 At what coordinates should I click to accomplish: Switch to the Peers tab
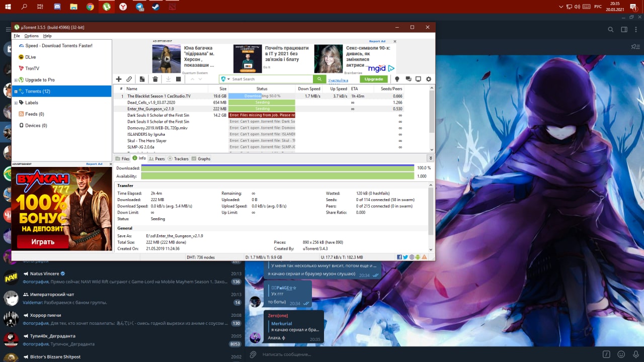click(157, 158)
